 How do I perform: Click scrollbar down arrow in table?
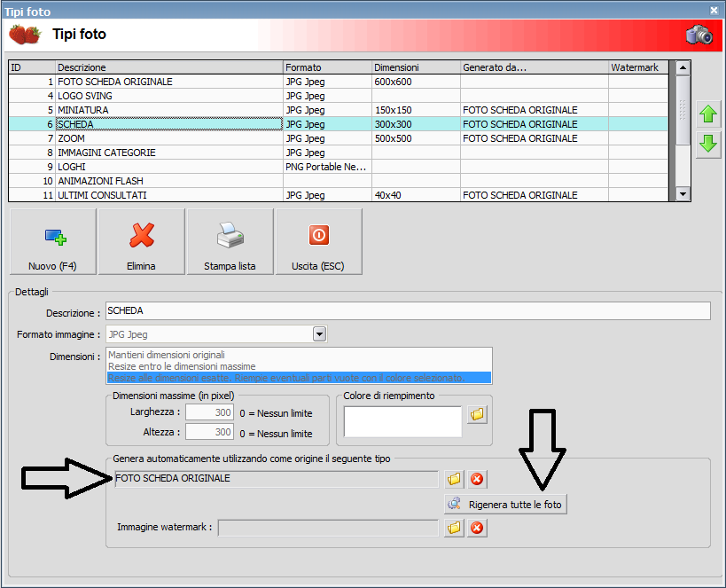[x=683, y=194]
